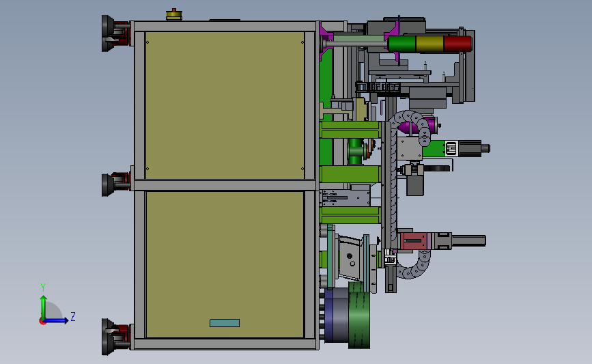The height and width of the screenshot is (364, 592).
Task: Select the gray bottom frame beam
Action: (x=225, y=344)
